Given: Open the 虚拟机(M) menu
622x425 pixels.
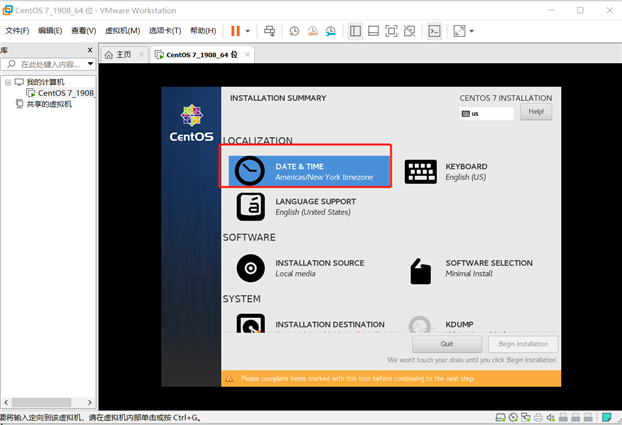Looking at the screenshot, I should (123, 31).
